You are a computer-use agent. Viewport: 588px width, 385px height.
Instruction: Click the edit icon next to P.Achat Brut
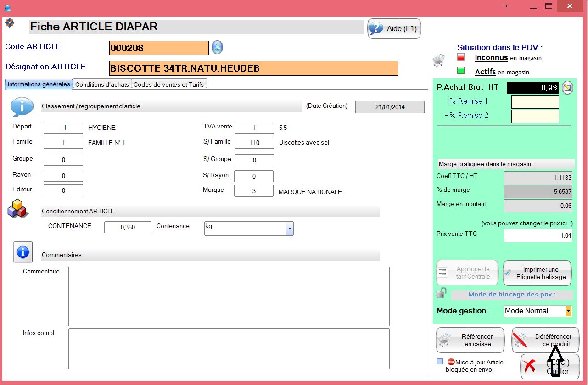click(568, 88)
